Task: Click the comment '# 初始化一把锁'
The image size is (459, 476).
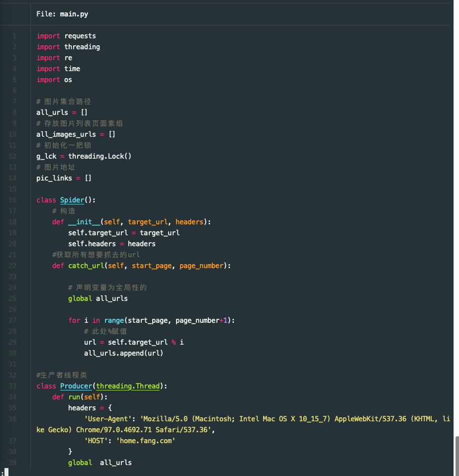Action: pos(64,145)
